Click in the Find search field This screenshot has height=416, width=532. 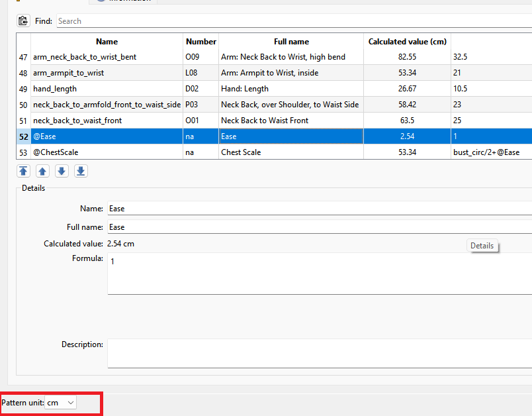pos(291,21)
